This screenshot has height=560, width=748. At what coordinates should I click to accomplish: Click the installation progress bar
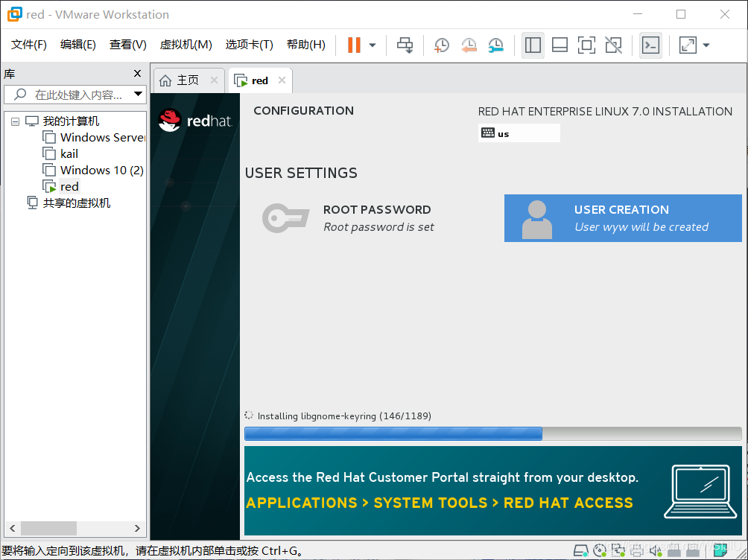tap(492, 433)
